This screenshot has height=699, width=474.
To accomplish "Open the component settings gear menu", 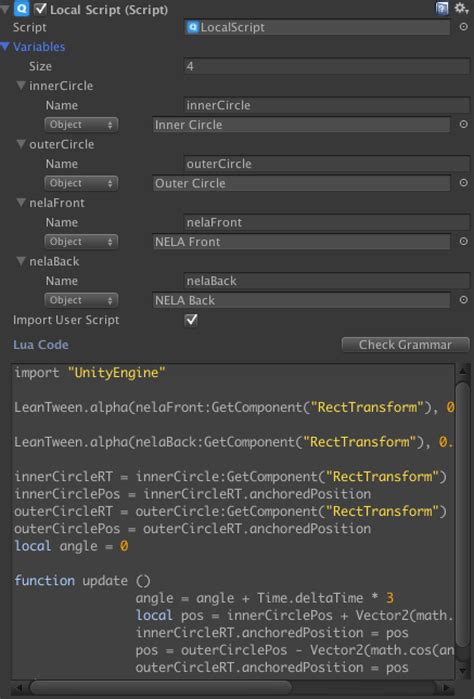I will point(461,8).
